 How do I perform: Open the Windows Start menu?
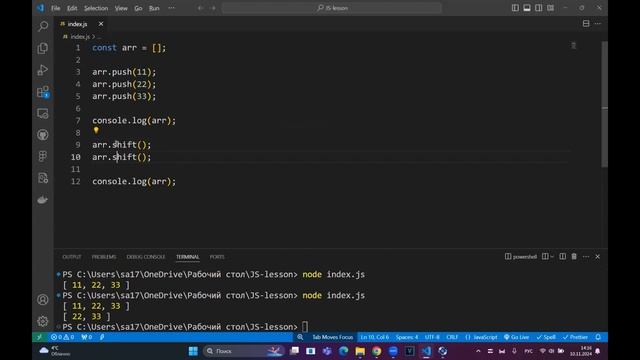coord(193,351)
